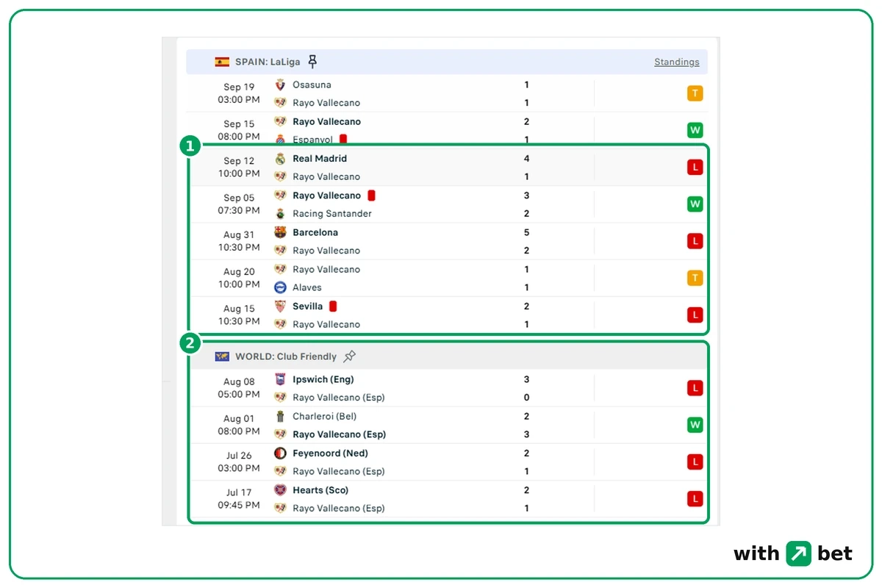Click the Alaves club crest
Image resolution: width=882 pixels, height=588 pixels.
280,287
